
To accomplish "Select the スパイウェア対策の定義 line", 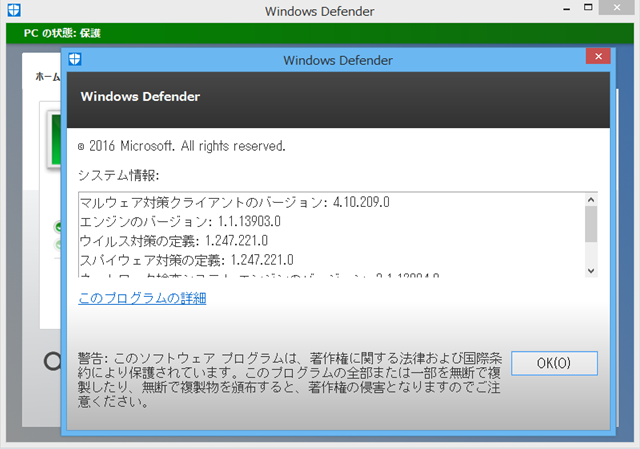I will coord(187,259).
